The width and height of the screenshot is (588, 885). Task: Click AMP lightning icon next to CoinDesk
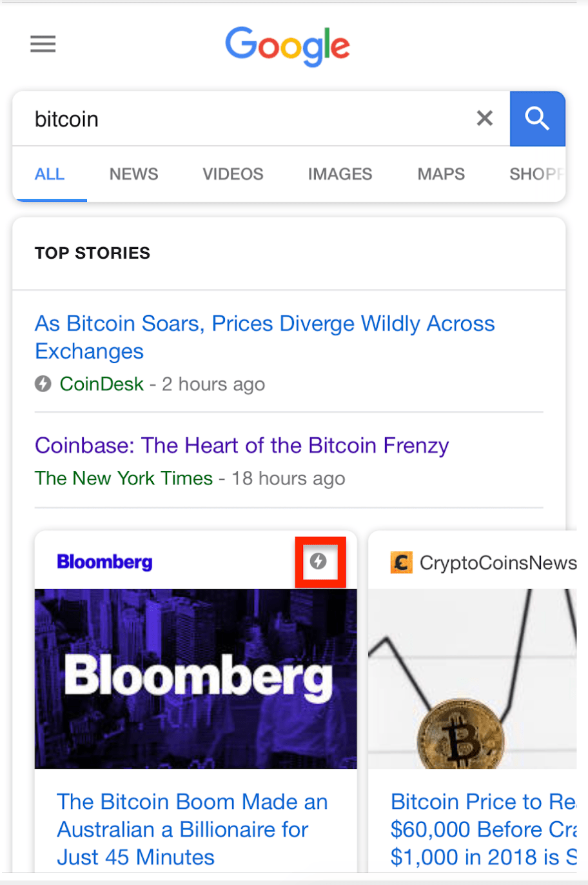click(x=43, y=384)
